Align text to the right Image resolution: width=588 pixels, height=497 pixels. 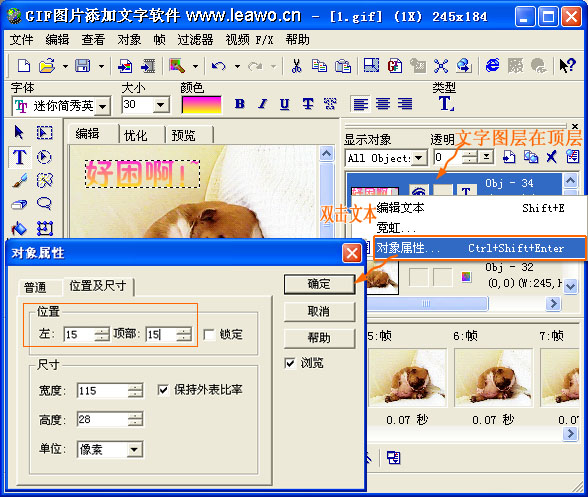[x=405, y=104]
